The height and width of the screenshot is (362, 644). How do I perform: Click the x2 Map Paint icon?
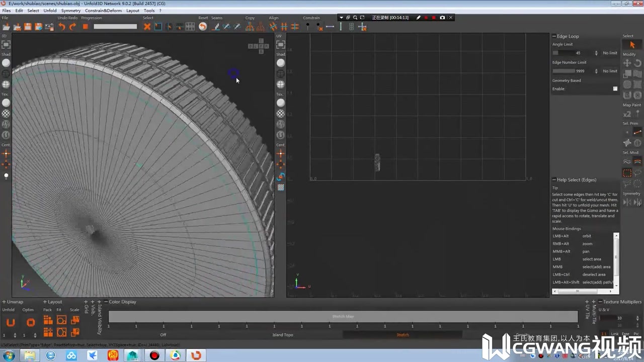click(627, 114)
